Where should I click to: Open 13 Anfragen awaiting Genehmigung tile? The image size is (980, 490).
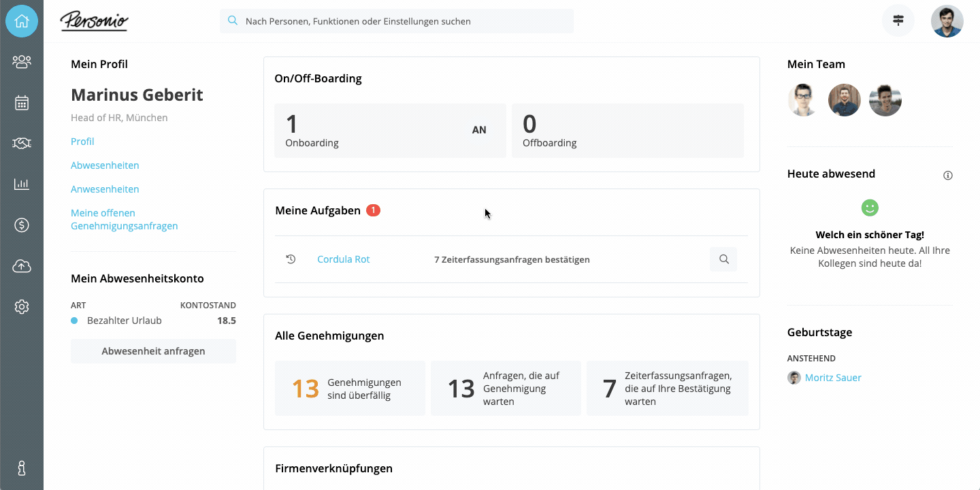click(506, 389)
